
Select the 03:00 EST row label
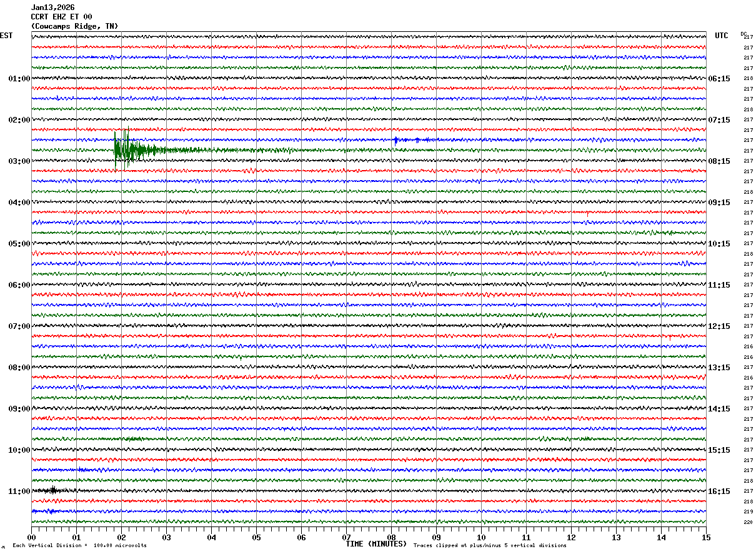tap(19, 161)
